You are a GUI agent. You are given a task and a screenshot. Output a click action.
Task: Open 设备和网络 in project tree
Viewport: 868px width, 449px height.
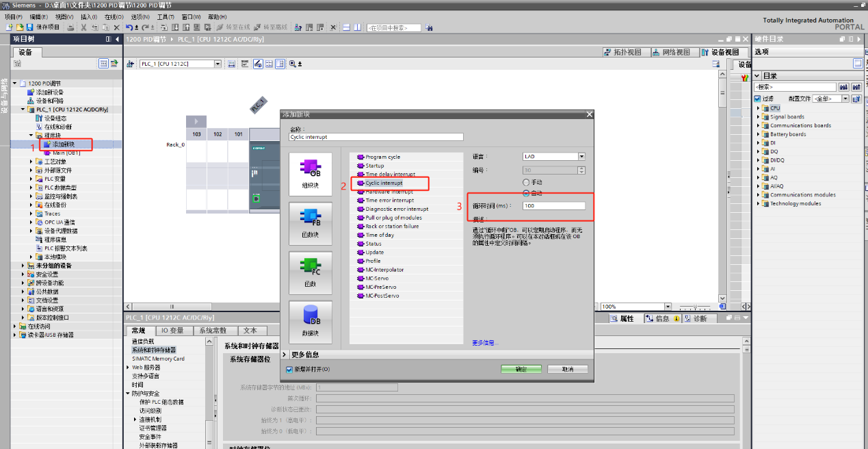[45, 101]
